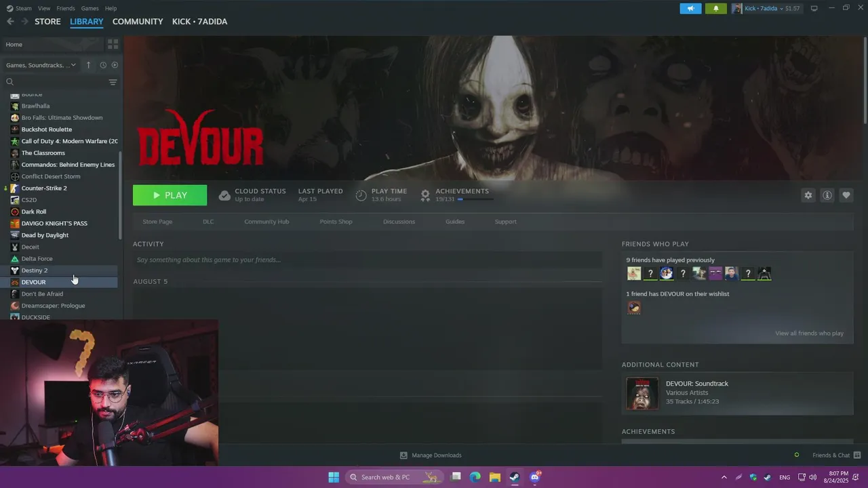This screenshot has height=488, width=868.
Task: Open the announcements megaphone button
Action: (x=690, y=8)
